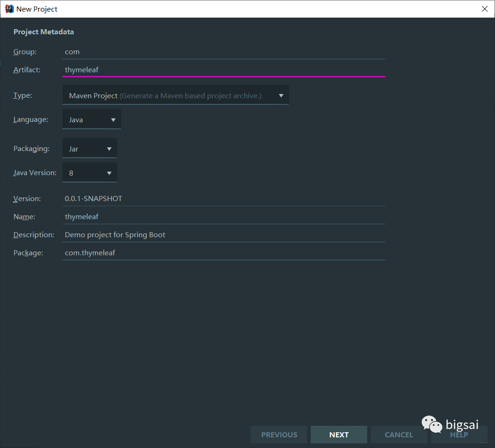Viewport: 495px width, 448px height.
Task: Select the Artifact: label
Action: point(27,70)
